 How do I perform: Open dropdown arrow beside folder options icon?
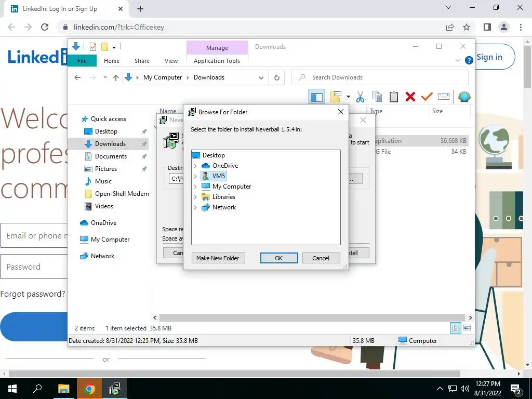(x=348, y=97)
